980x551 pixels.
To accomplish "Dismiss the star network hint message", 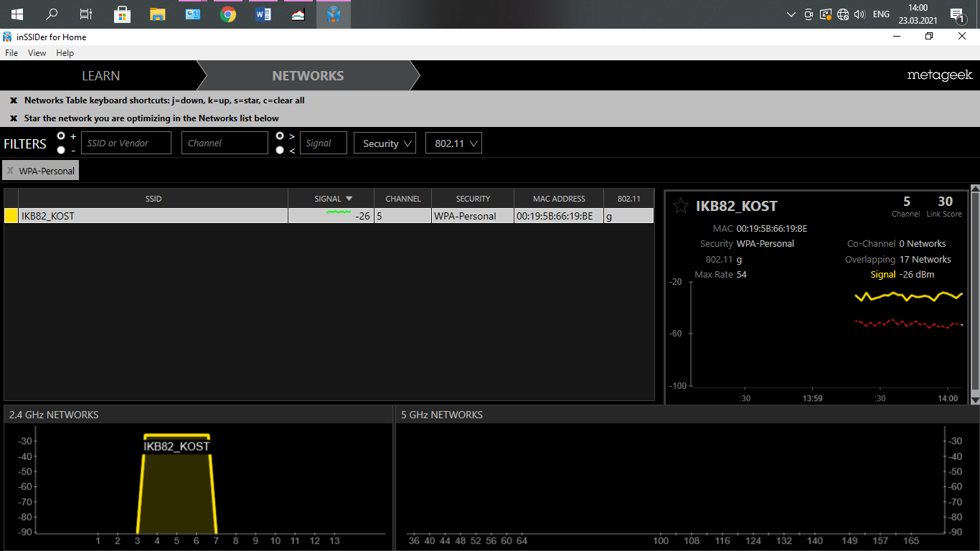I will click(x=14, y=118).
